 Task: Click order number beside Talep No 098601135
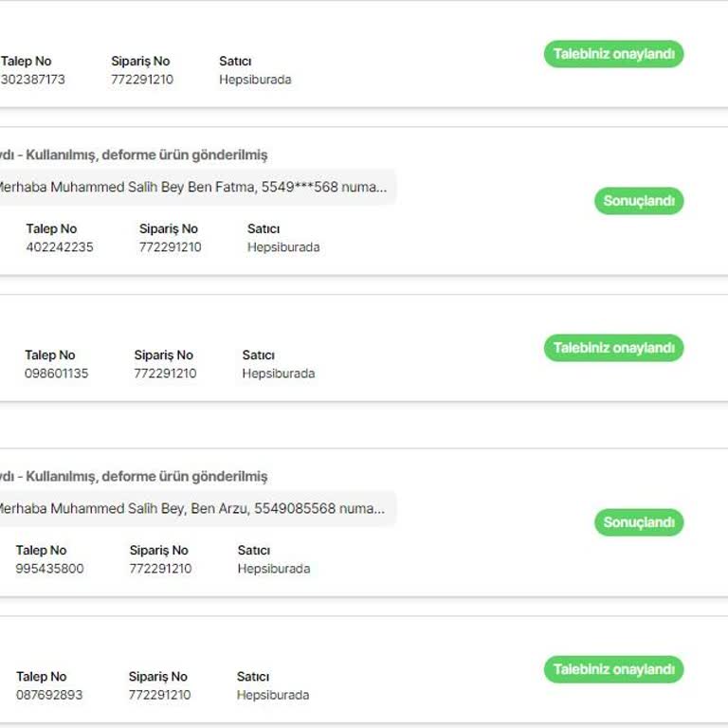(165, 373)
